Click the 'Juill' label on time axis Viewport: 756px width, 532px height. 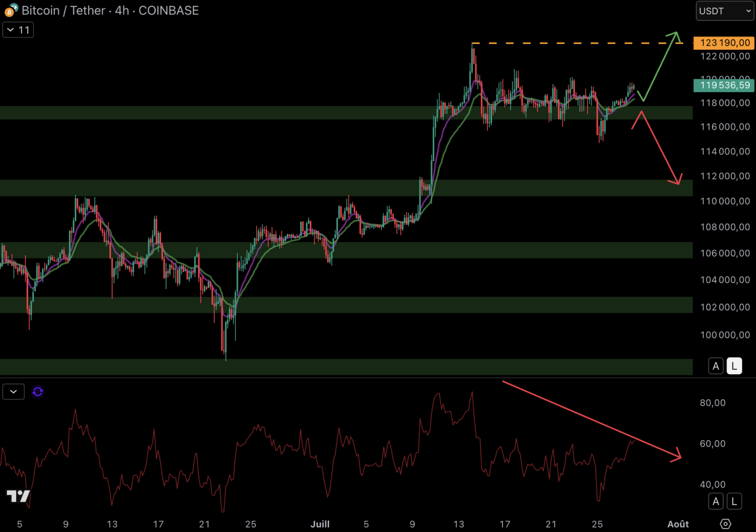point(320,524)
